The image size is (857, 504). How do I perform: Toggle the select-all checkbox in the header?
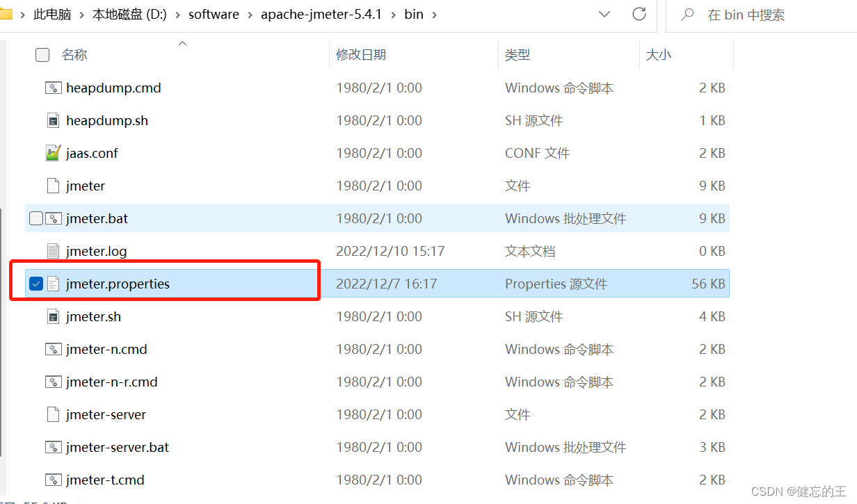(x=42, y=55)
